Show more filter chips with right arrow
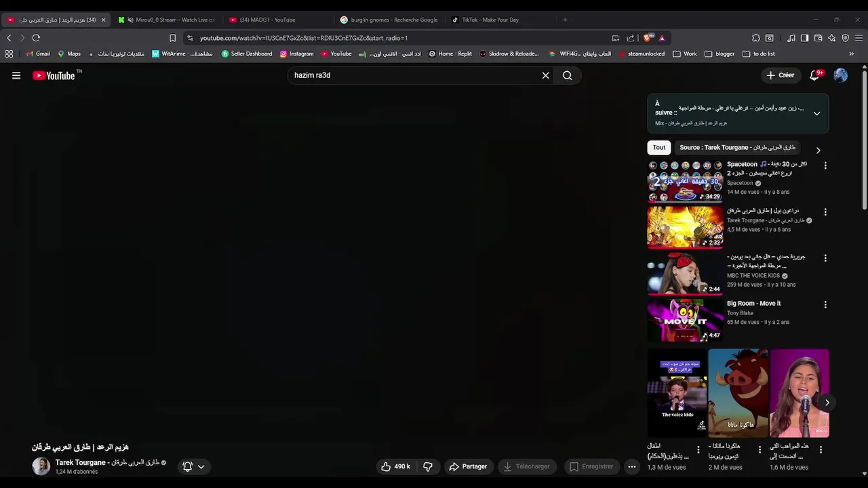 tap(818, 150)
